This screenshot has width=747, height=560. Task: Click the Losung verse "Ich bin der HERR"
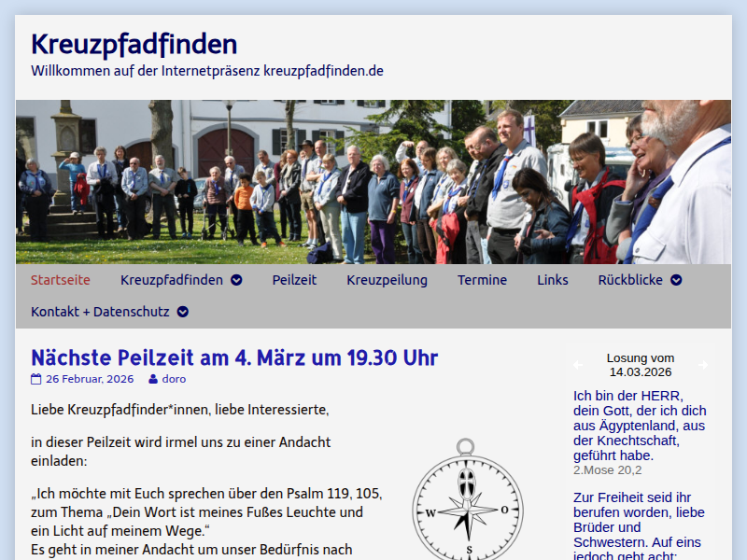640,426
